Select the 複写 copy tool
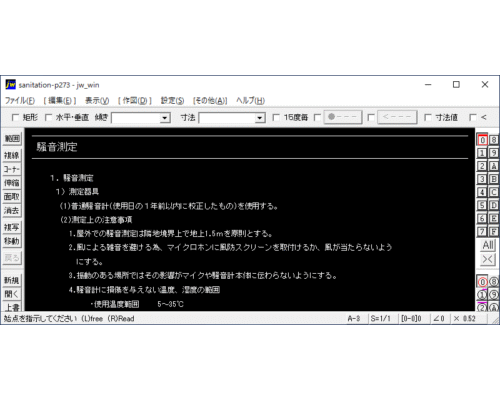 coord(12,227)
